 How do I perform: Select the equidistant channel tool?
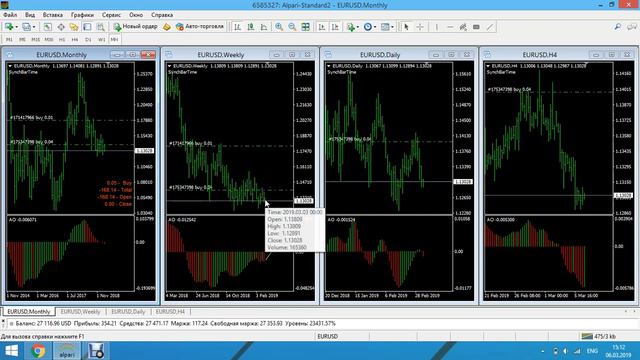click(463, 27)
